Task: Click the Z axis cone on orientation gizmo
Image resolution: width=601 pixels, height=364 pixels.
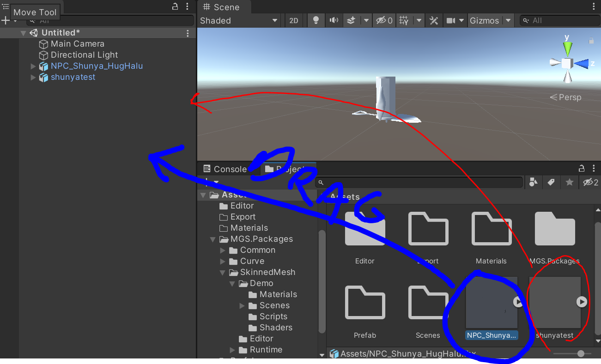Action: pos(582,63)
